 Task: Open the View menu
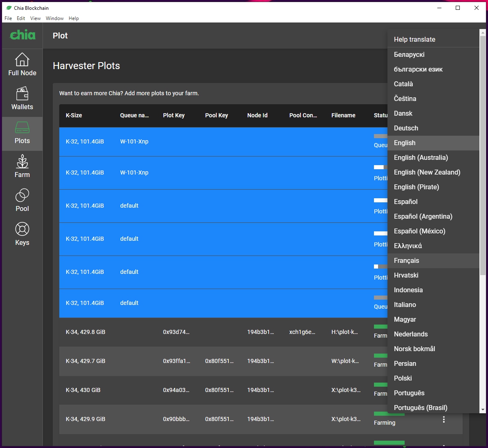(35, 18)
